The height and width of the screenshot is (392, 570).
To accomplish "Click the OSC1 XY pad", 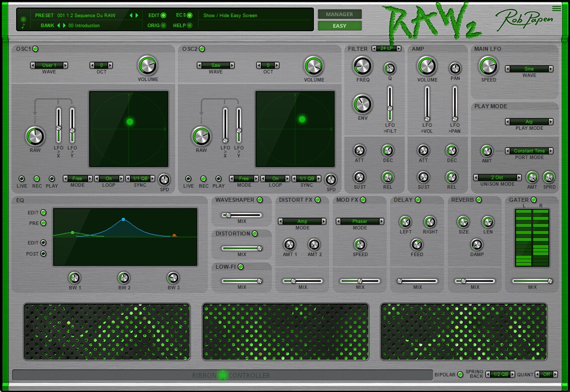I will (129, 129).
